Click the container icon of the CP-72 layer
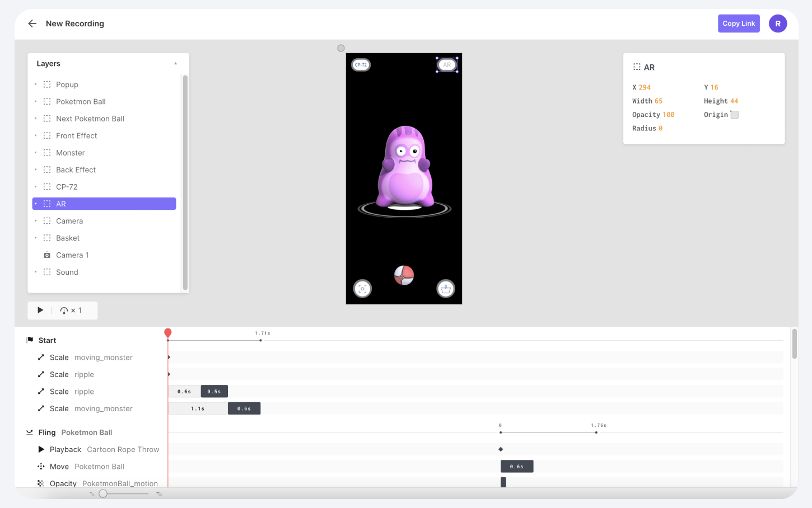Screen dimensions: 812x508 [x=47, y=187]
